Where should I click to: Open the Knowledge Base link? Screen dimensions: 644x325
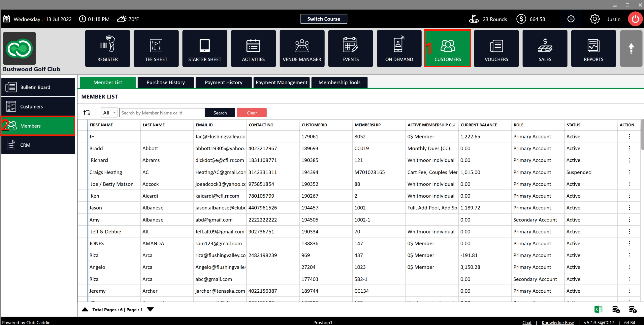(x=558, y=322)
